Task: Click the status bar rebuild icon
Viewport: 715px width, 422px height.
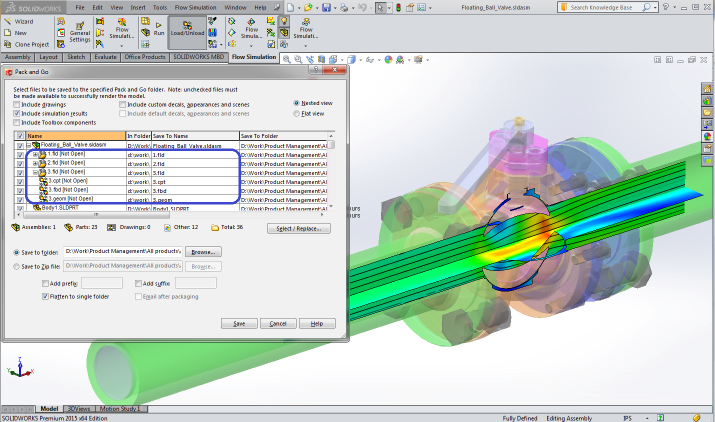Action: pos(660,418)
